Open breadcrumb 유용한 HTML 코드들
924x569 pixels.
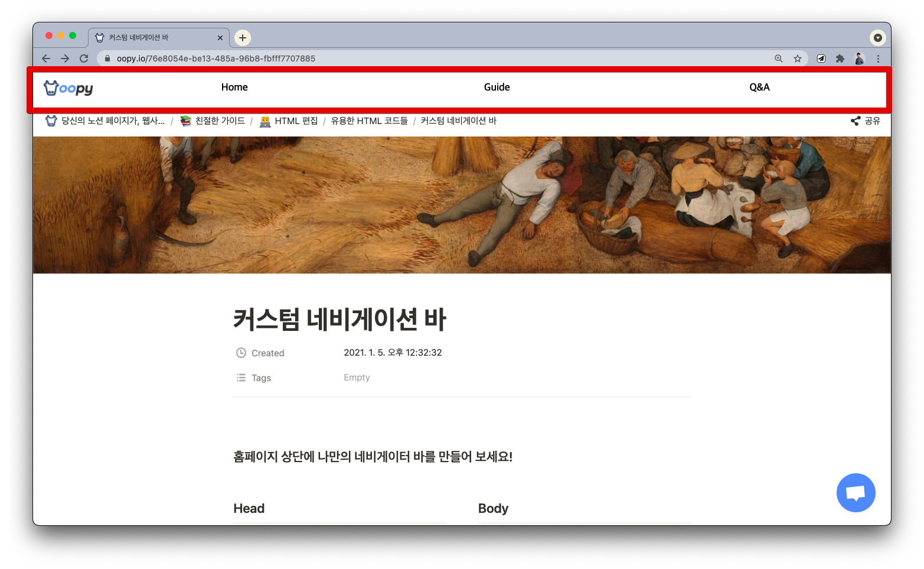click(x=370, y=121)
